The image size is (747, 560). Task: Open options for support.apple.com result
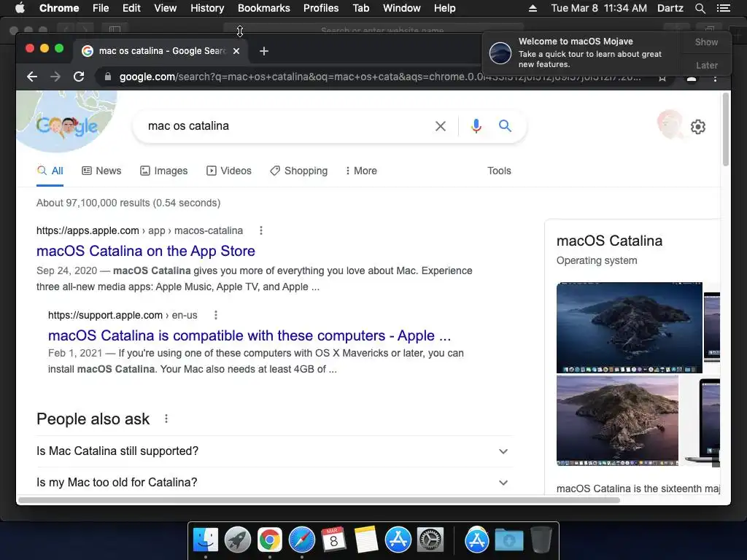(216, 315)
